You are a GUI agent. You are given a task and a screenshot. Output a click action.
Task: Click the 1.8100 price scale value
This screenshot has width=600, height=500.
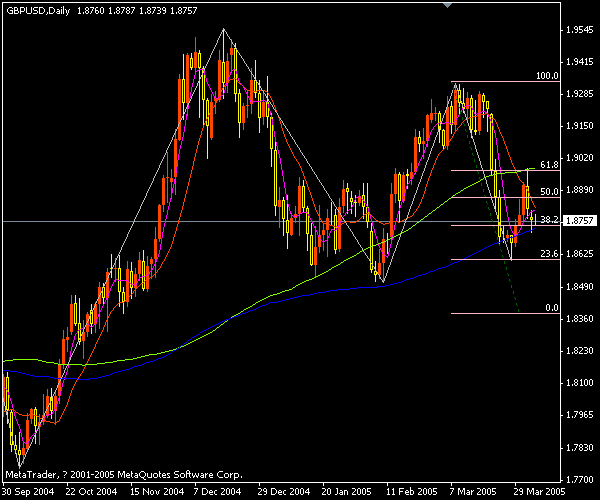[x=579, y=383]
